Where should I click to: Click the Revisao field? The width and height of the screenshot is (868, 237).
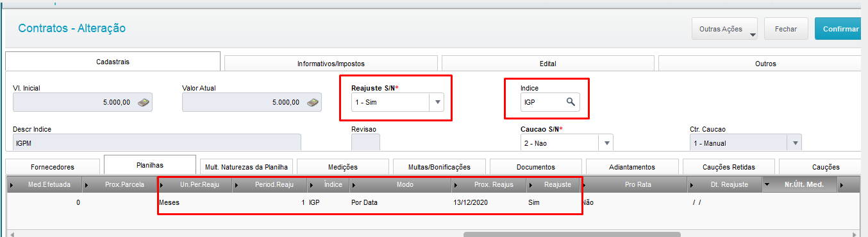point(366,143)
